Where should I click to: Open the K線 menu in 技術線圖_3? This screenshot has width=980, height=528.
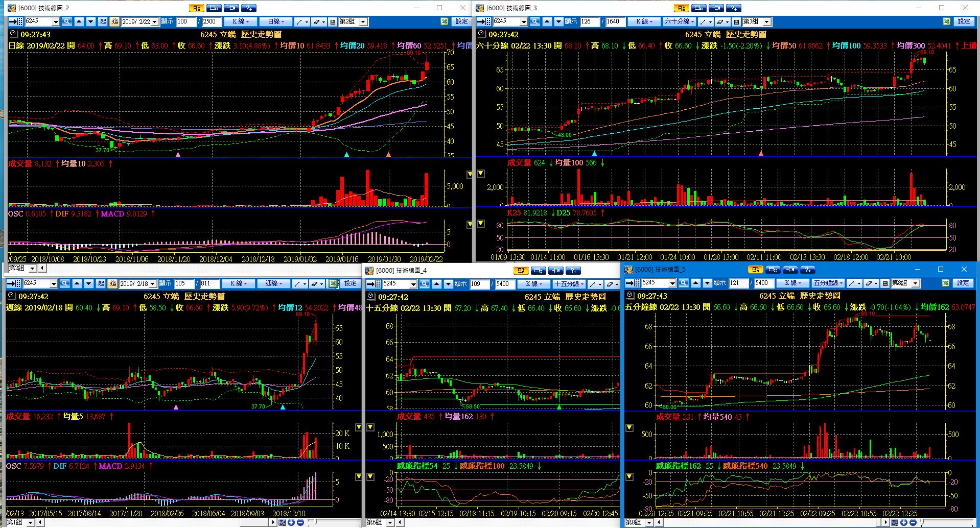(x=645, y=21)
